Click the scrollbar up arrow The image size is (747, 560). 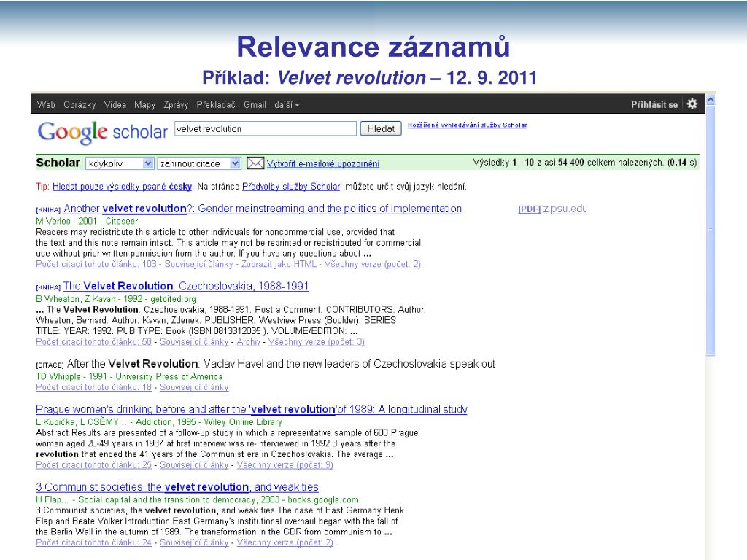point(711,99)
